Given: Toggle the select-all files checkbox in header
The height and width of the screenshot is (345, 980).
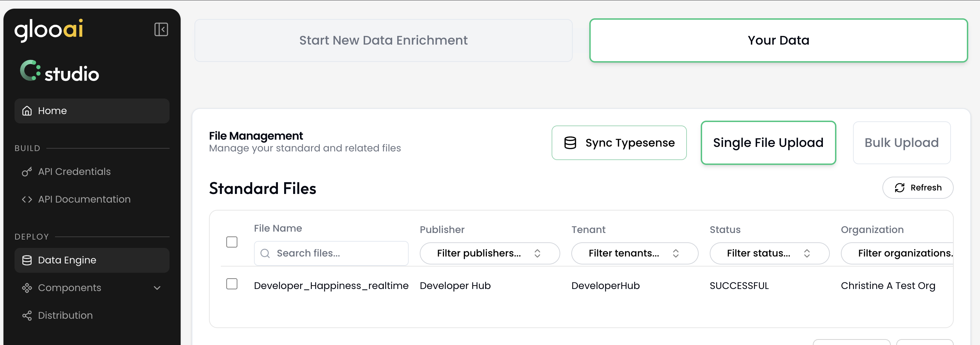Looking at the screenshot, I should pos(232,242).
